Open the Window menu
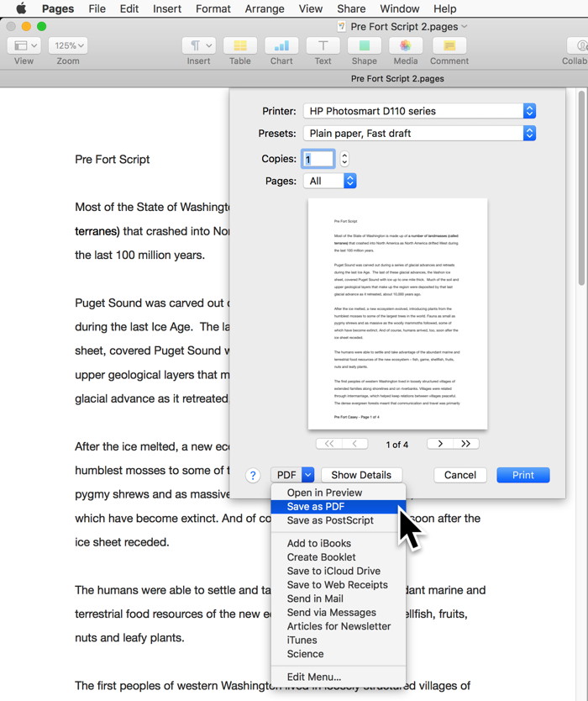This screenshot has width=588, height=701. click(x=400, y=8)
